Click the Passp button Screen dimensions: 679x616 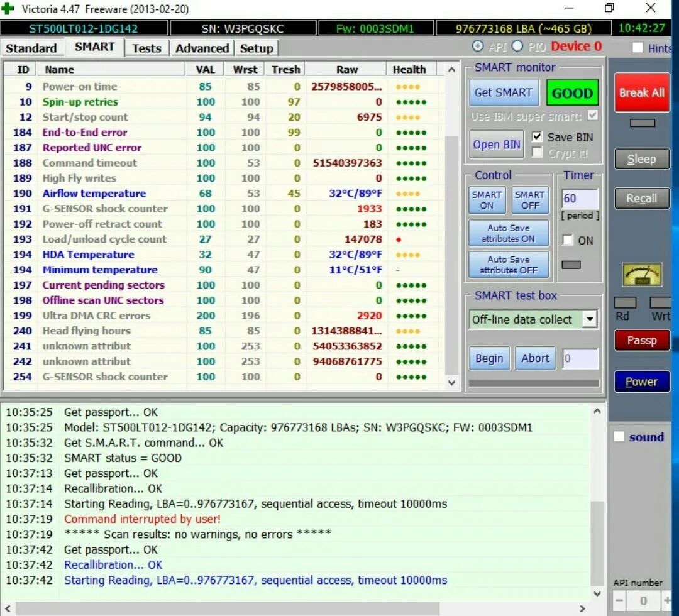pos(642,340)
